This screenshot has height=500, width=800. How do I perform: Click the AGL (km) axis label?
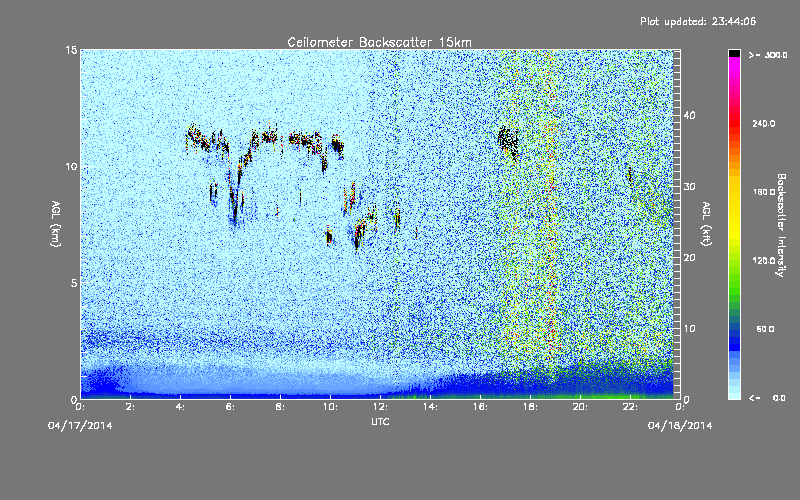(56, 224)
